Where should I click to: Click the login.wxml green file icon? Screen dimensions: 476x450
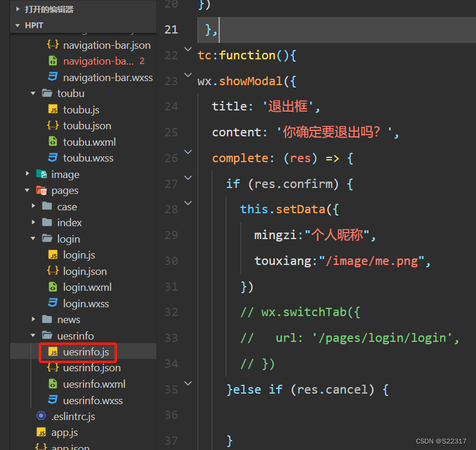point(53,287)
